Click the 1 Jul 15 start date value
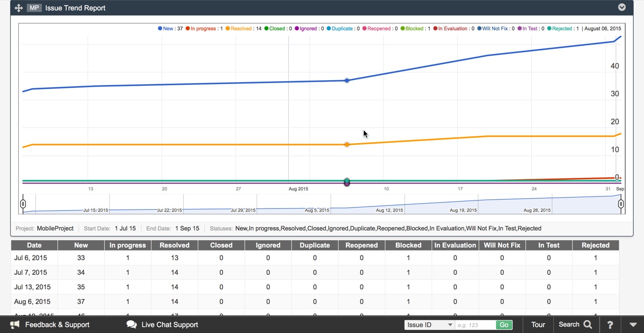This screenshot has height=333, width=644. click(x=125, y=228)
